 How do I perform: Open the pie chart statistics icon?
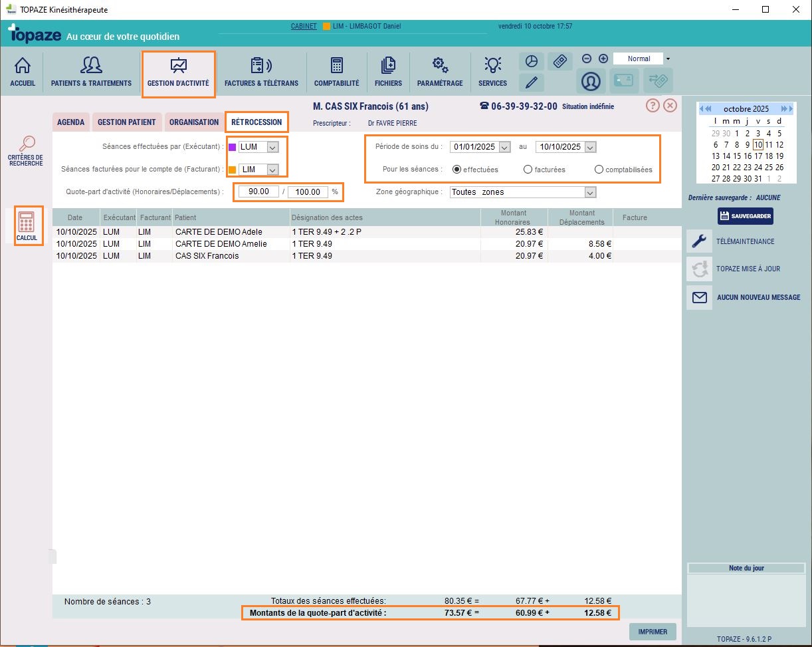[x=531, y=61]
